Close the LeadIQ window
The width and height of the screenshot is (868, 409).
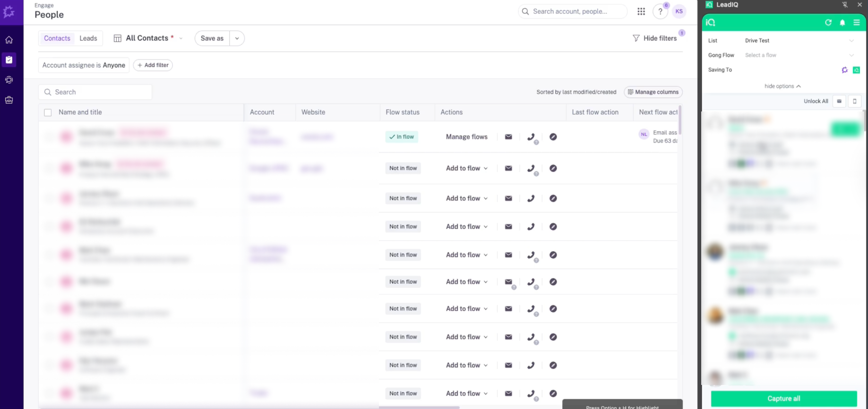pyautogui.click(x=859, y=5)
